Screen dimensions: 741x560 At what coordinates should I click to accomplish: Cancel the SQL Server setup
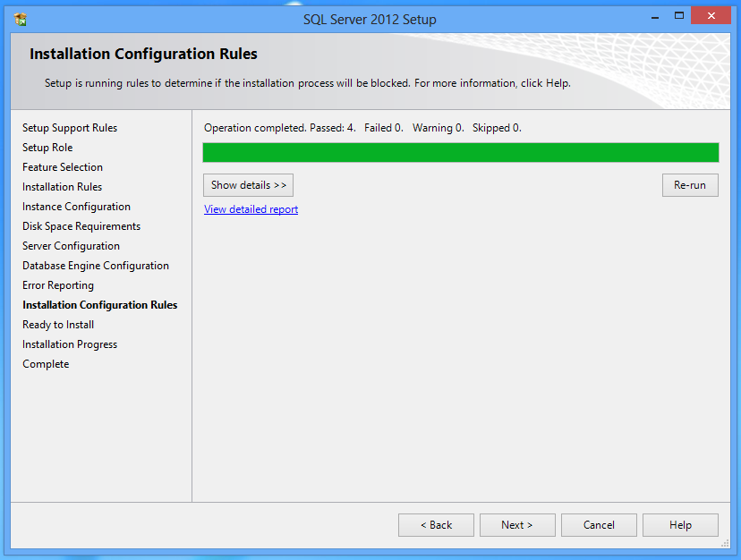pos(599,525)
